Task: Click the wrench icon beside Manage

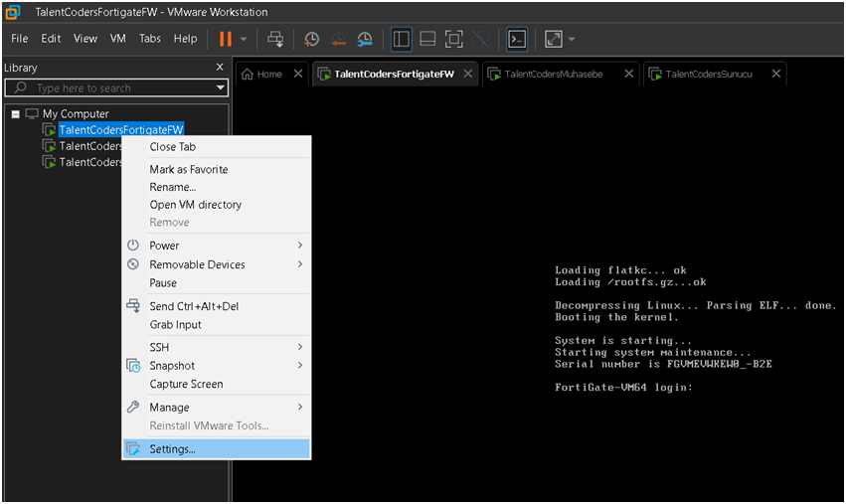Action: tap(133, 407)
